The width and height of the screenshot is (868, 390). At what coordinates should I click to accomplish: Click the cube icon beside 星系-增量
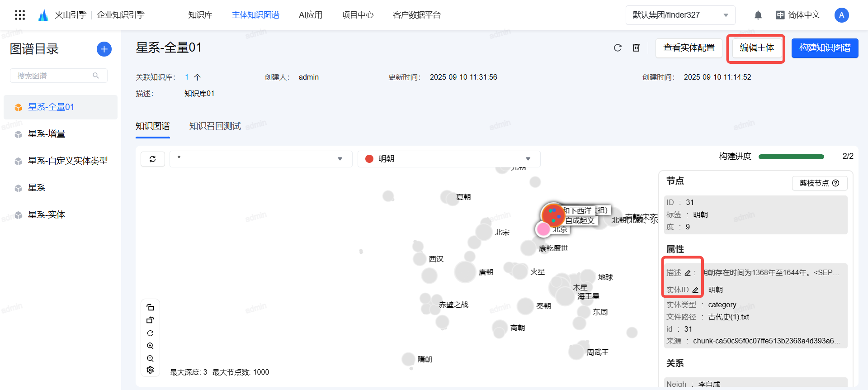coord(18,134)
